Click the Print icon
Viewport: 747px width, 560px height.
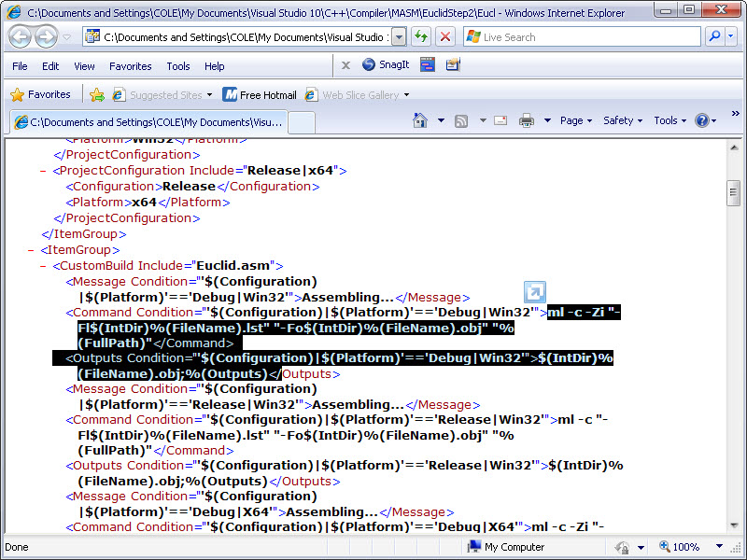coord(527,120)
